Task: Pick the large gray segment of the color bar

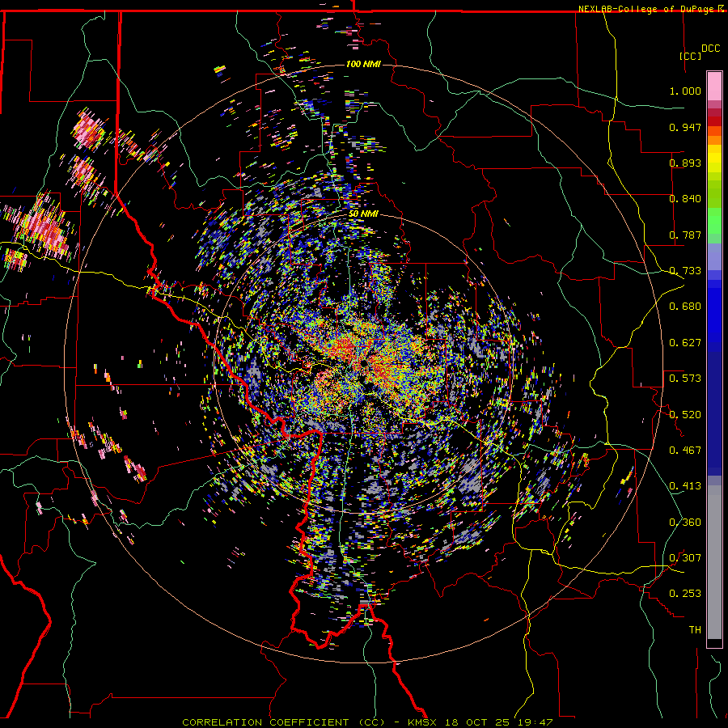Action: tap(714, 562)
